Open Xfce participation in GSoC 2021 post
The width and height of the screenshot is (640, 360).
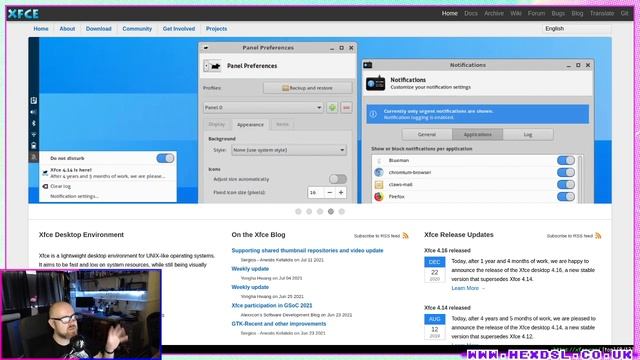click(272, 305)
